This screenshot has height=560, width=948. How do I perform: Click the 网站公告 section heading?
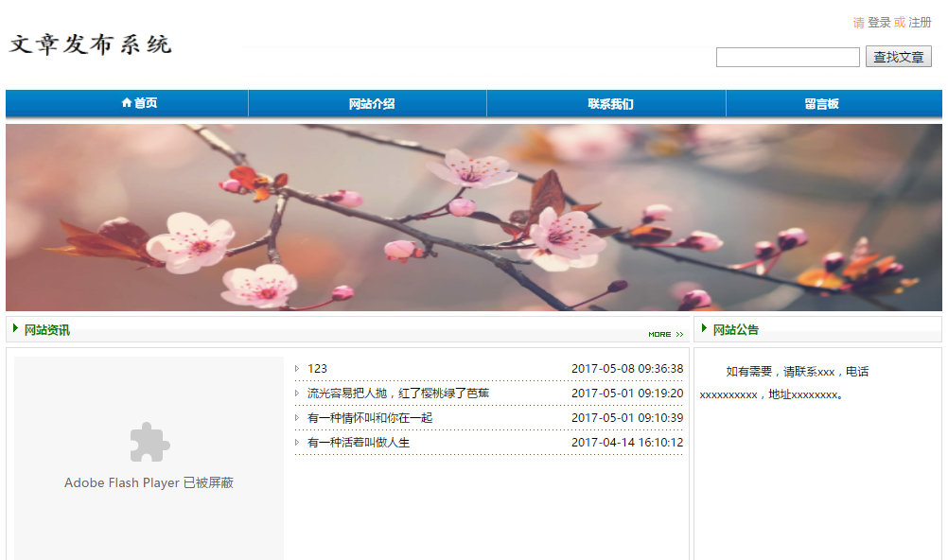[736, 329]
